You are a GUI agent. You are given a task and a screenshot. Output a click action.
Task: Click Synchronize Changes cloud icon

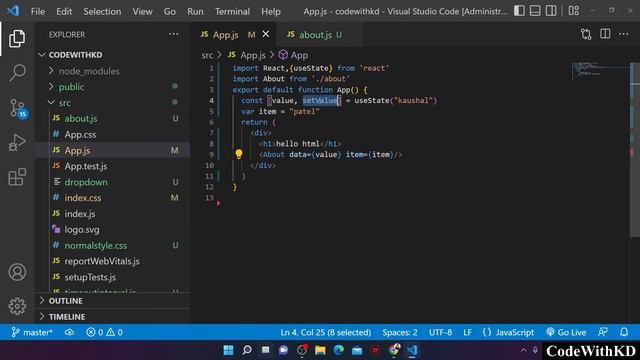[69, 332]
